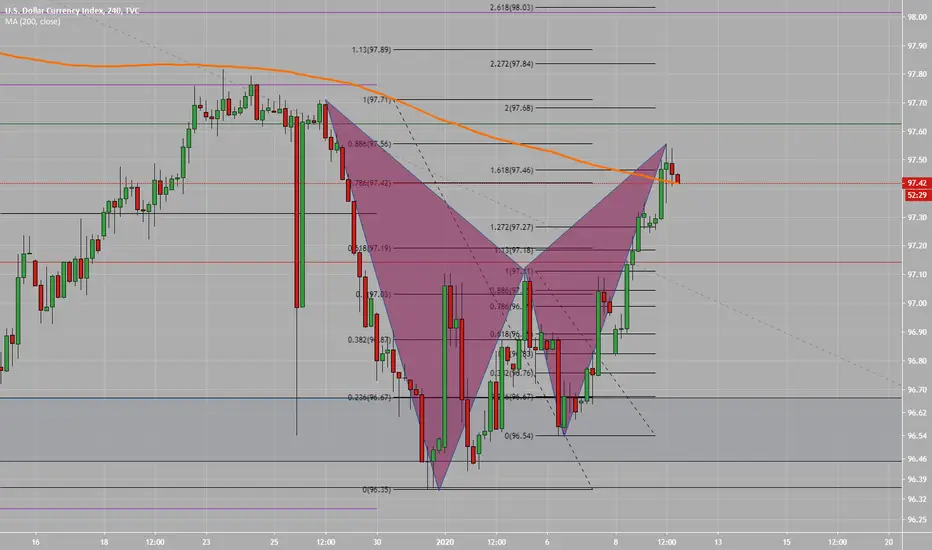
Task: Click the latest red candle at 97.42
Action: (678, 178)
